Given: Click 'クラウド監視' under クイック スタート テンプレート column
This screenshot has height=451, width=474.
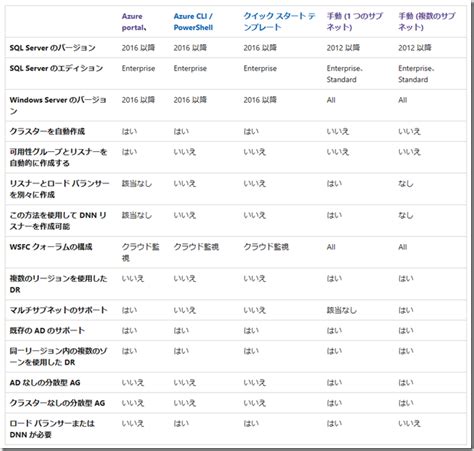Looking at the screenshot, I should (266, 247).
